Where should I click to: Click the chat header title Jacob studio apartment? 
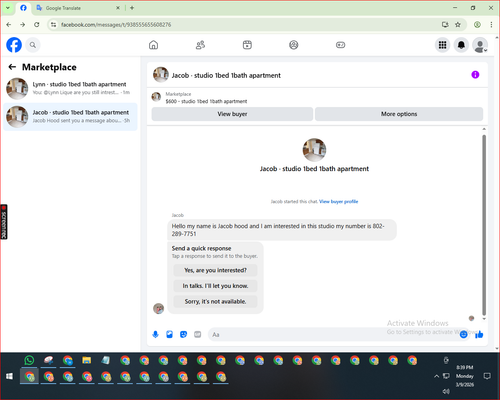(x=226, y=76)
